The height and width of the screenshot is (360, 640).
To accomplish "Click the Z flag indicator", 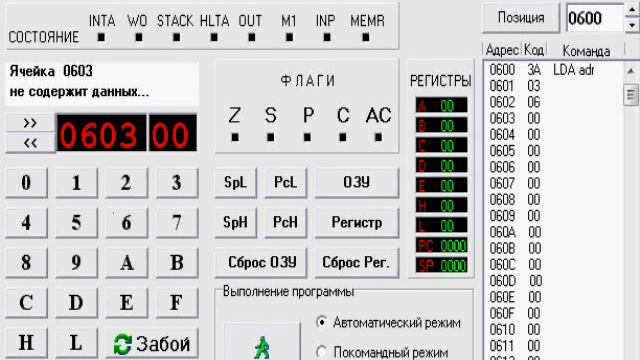I will coord(235,138).
